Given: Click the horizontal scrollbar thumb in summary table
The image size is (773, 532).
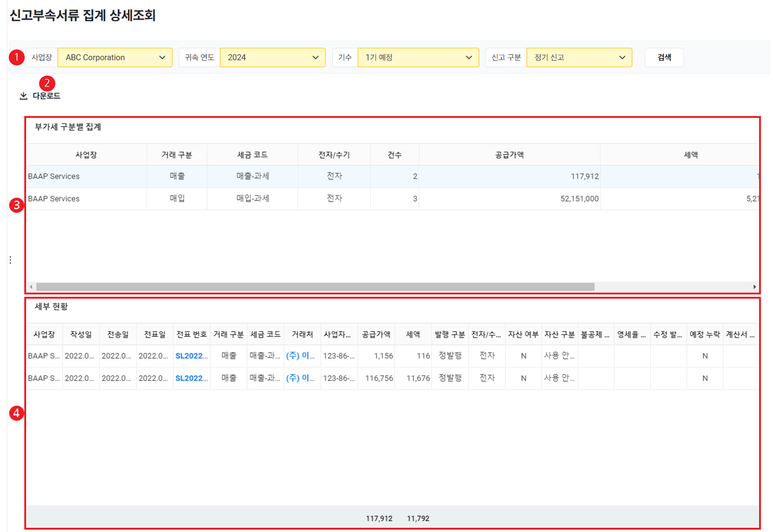Looking at the screenshot, I should point(315,287).
